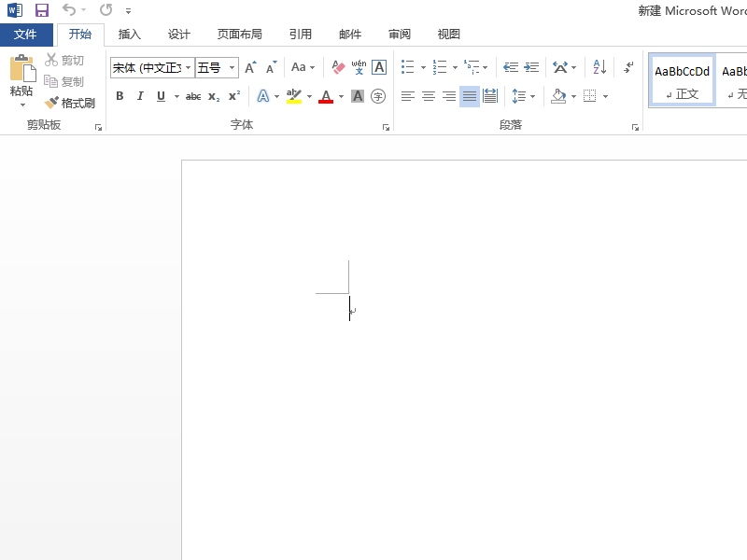The image size is (747, 560).
Task: Open the font size dropdown (五号)
Action: click(x=232, y=67)
